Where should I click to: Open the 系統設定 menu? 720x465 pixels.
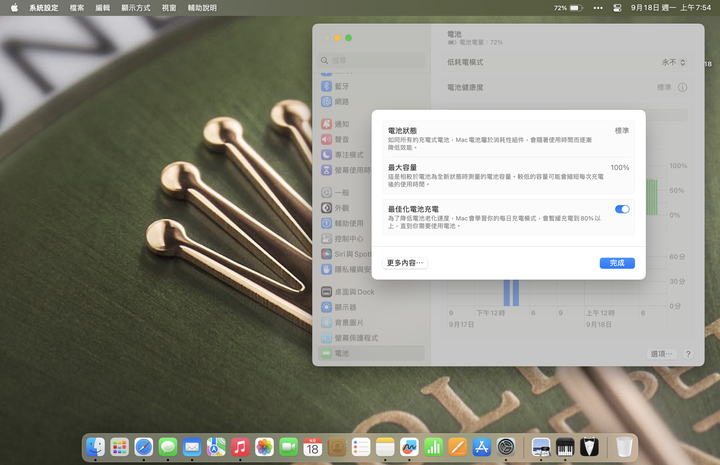tap(44, 8)
